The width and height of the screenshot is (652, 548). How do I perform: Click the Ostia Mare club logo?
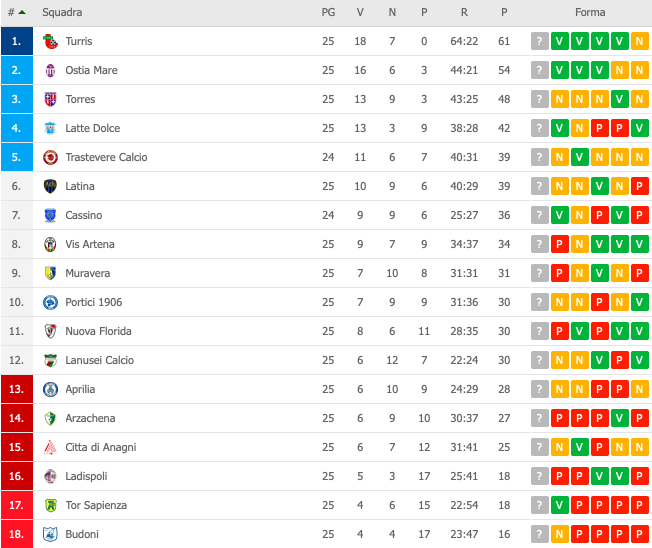50,70
